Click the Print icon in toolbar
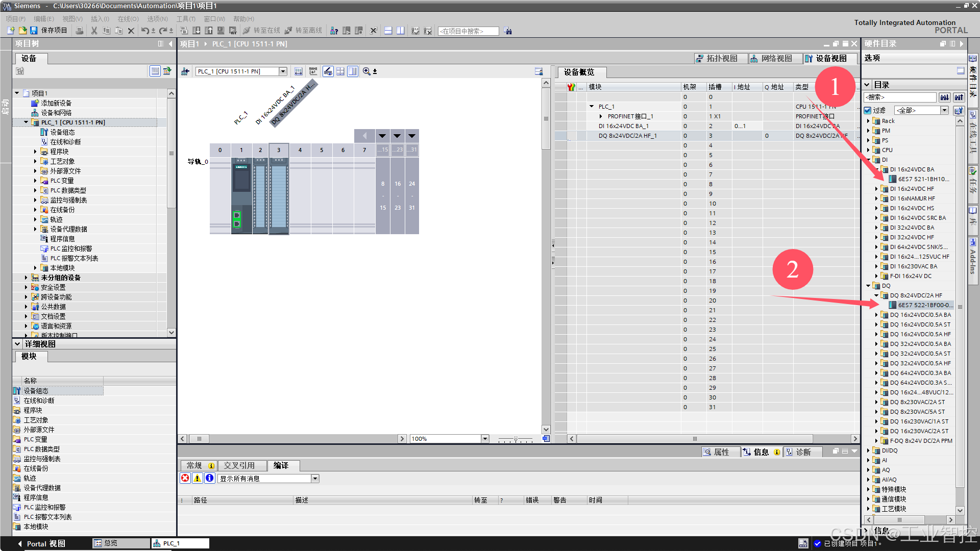980x551 pixels. point(80,31)
